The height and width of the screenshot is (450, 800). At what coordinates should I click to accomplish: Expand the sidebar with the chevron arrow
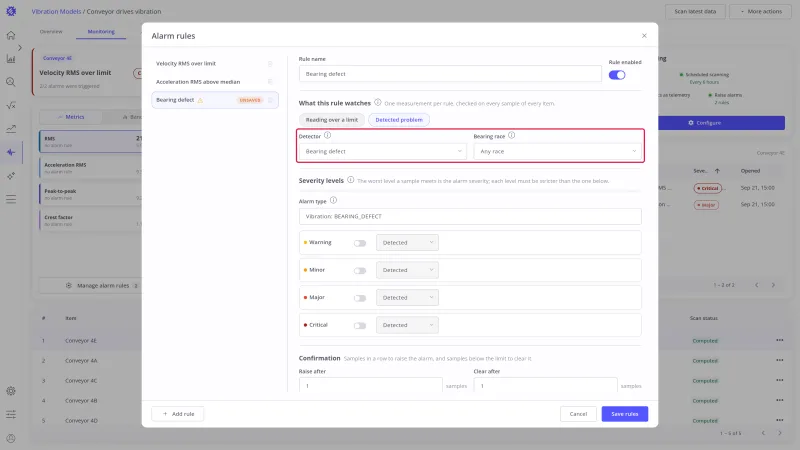[20, 47]
